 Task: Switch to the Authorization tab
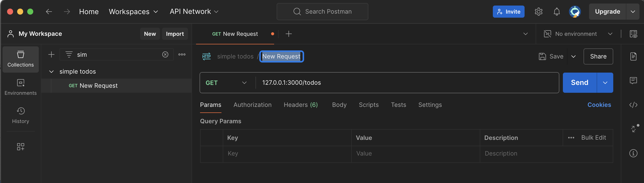252,105
